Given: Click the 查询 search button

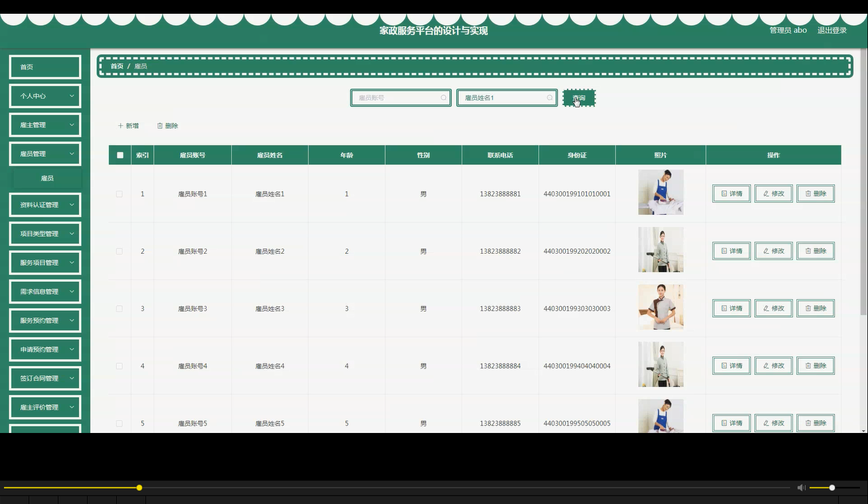Looking at the screenshot, I should (x=579, y=98).
